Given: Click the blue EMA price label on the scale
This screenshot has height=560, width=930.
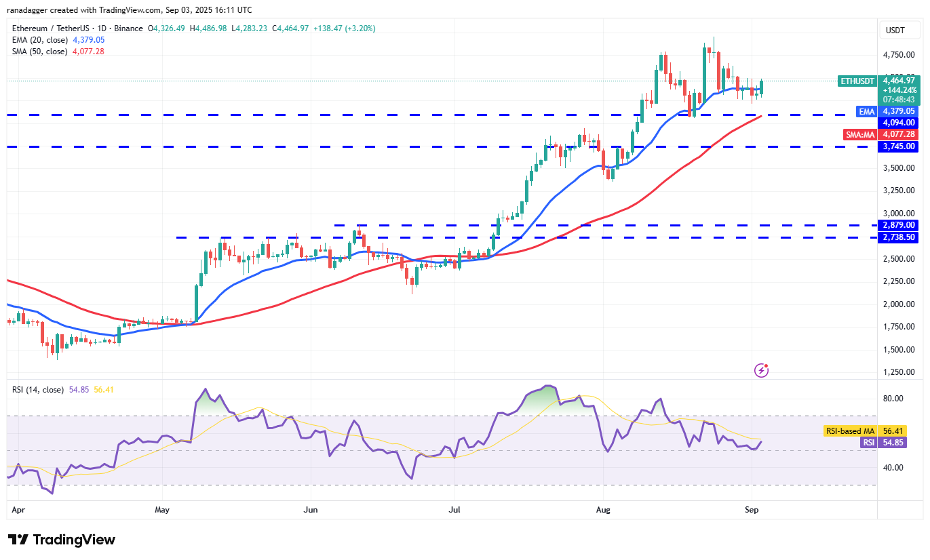Looking at the screenshot, I should tap(866, 111).
